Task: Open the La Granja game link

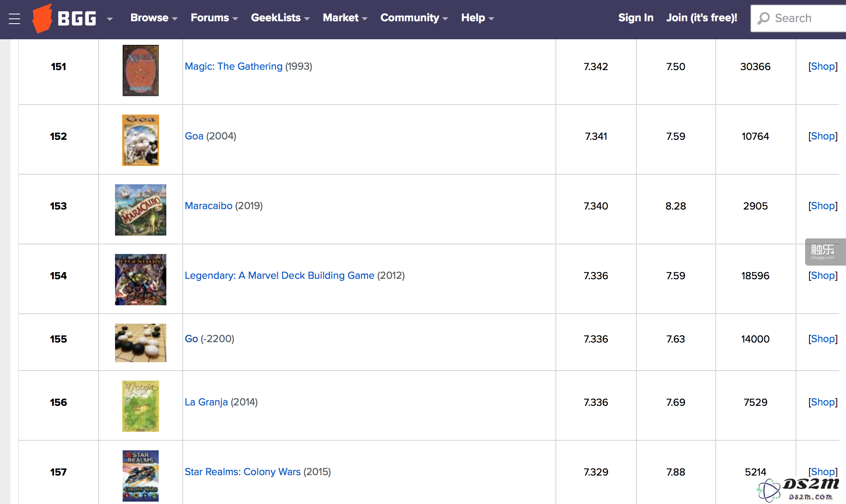Action: click(206, 402)
